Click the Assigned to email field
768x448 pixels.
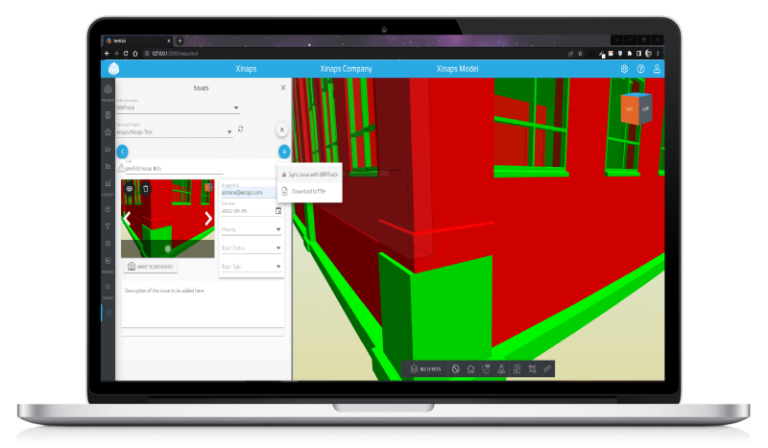pyautogui.click(x=251, y=192)
